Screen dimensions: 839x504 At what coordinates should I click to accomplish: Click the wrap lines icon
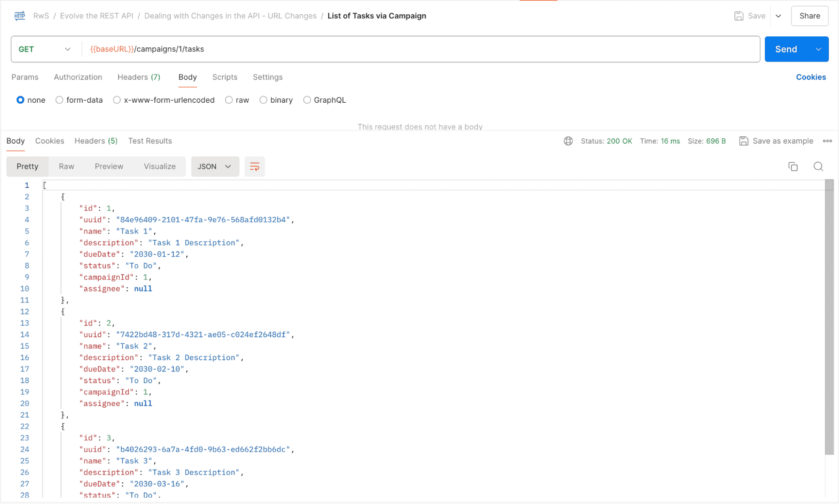pos(254,166)
